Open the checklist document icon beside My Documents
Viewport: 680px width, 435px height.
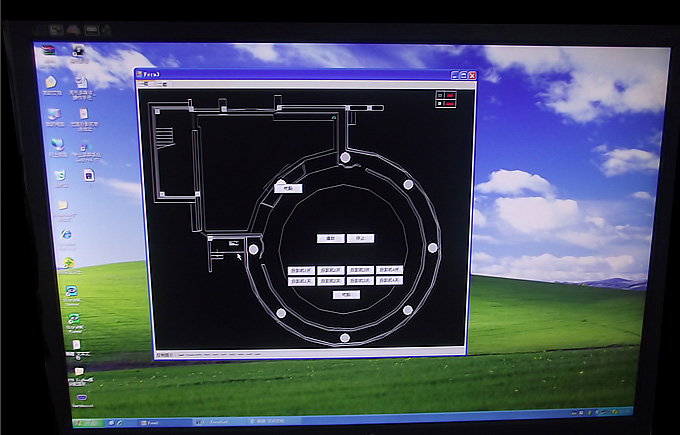pyautogui.click(x=81, y=82)
